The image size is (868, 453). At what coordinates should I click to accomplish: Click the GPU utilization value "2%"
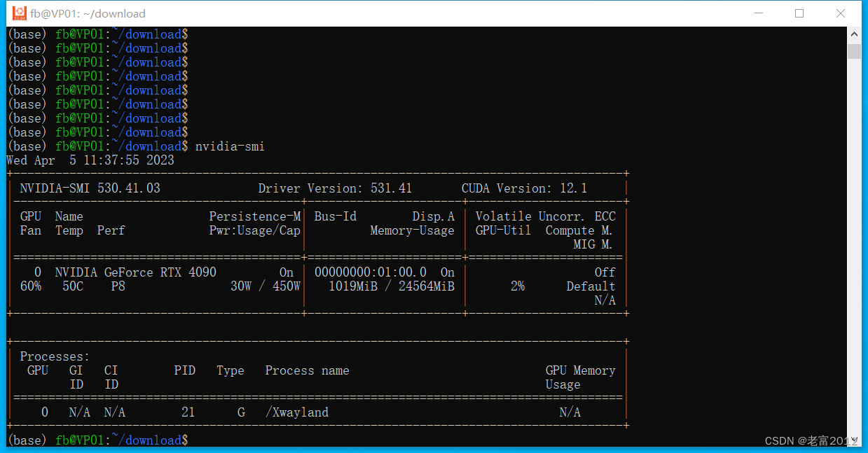[x=518, y=286]
